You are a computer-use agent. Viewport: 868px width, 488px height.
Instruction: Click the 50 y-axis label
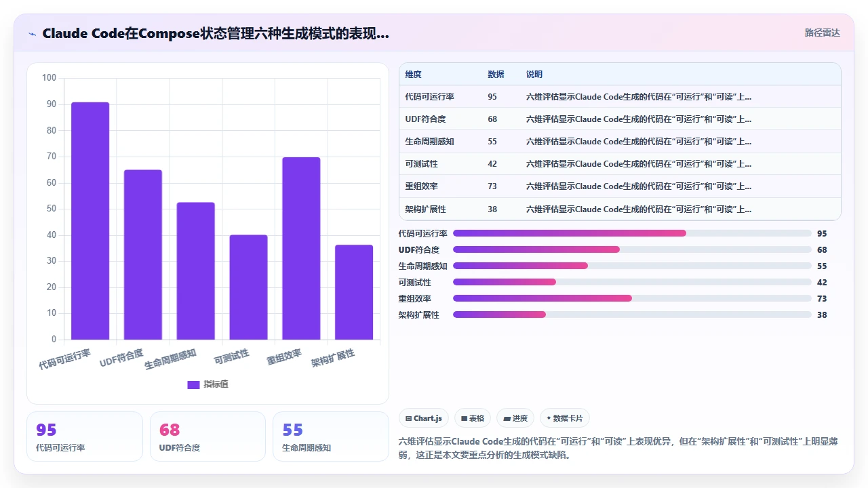52,209
